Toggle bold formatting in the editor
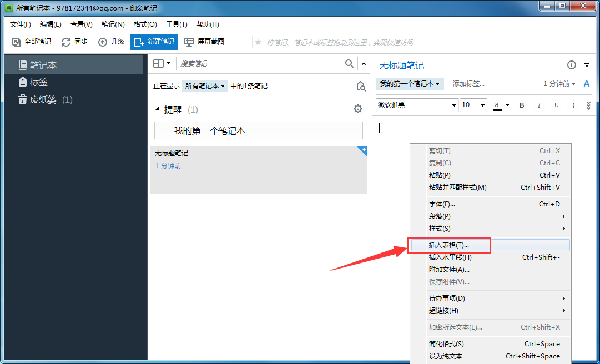This screenshot has height=364, width=600. coord(521,105)
